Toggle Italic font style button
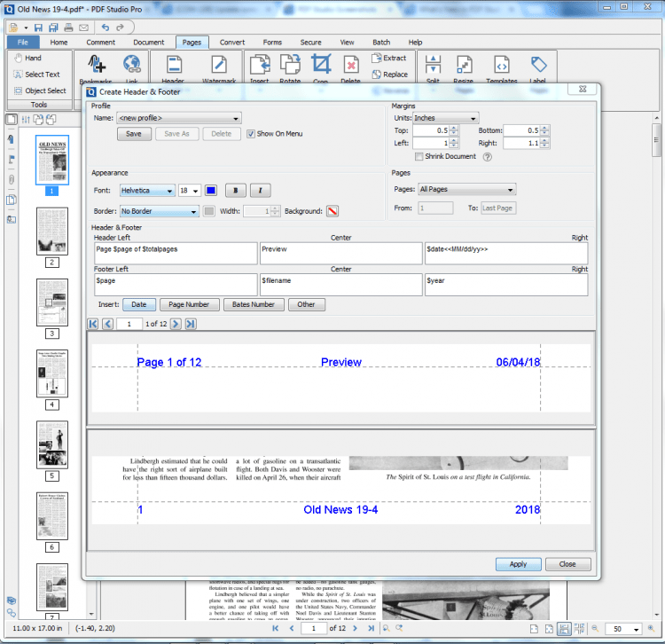665x644 pixels. (x=261, y=190)
